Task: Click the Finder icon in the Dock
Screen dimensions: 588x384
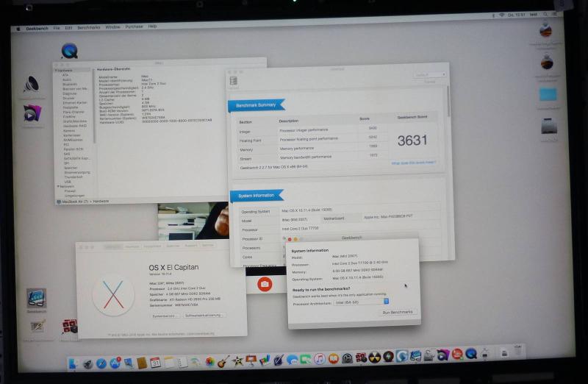Action: tap(73, 363)
